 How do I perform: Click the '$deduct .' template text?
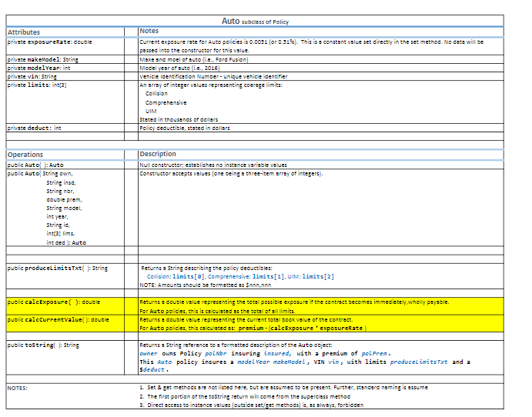[x=154, y=369]
